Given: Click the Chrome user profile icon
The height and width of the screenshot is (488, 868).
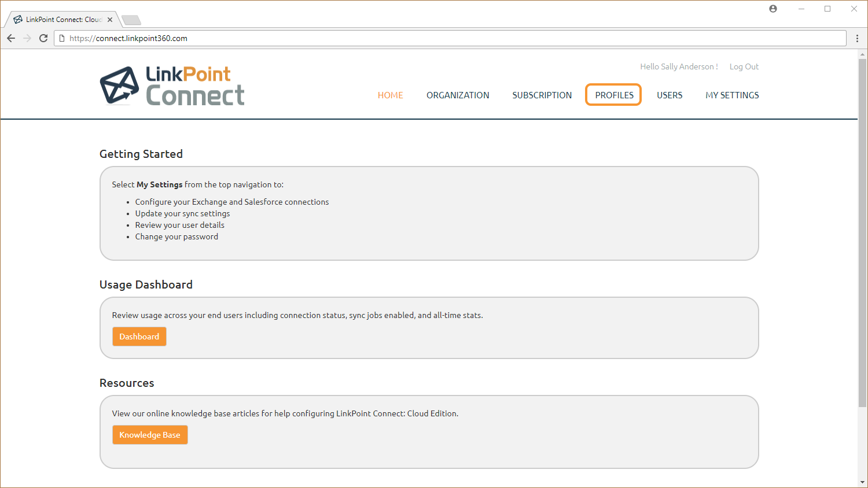Looking at the screenshot, I should coord(773,9).
